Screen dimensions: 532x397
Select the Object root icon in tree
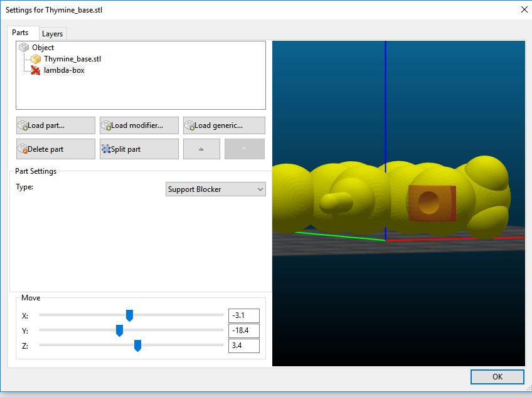24,47
